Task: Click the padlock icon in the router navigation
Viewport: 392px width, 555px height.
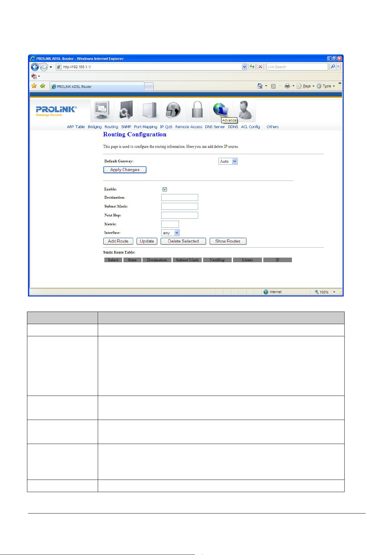Action: click(197, 110)
